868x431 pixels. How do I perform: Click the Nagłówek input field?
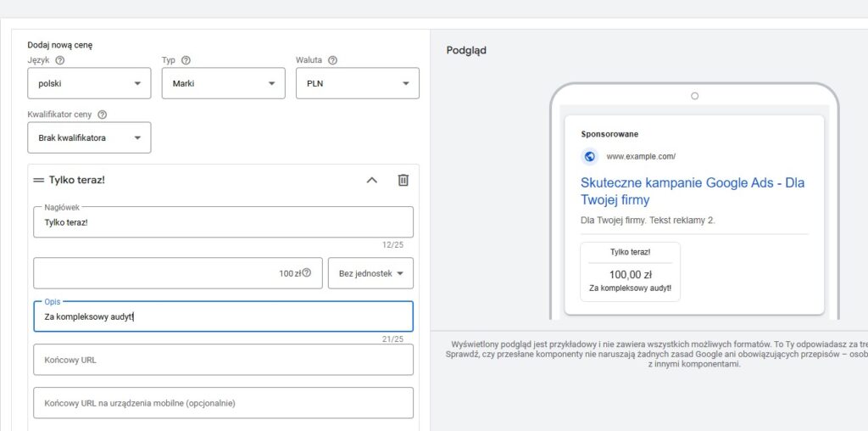tap(223, 222)
